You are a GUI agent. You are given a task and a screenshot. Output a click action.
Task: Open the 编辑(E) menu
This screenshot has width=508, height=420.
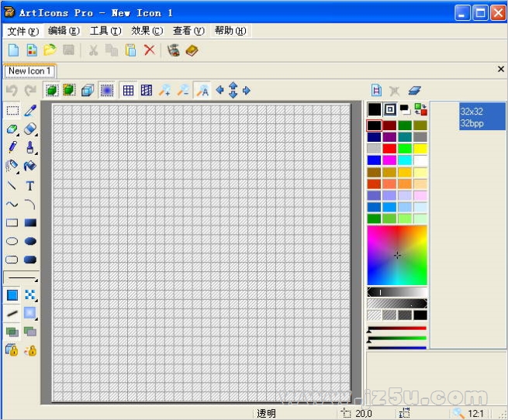point(64,31)
